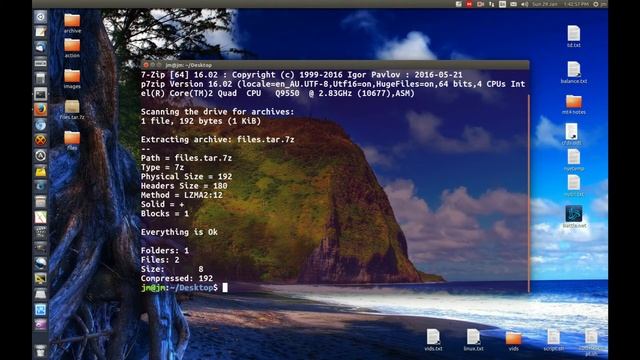Open the Trash at the dock bottom
Screen dimensions: 640x360
tap(40, 351)
